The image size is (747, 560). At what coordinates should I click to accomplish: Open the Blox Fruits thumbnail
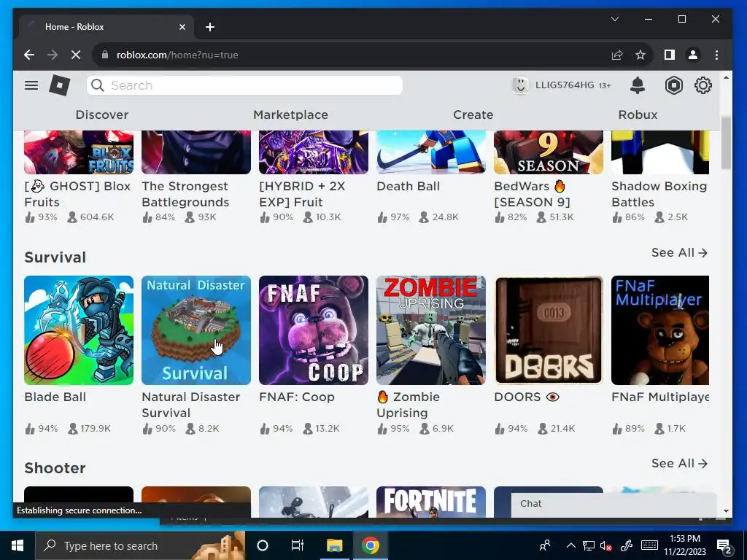pos(79,152)
